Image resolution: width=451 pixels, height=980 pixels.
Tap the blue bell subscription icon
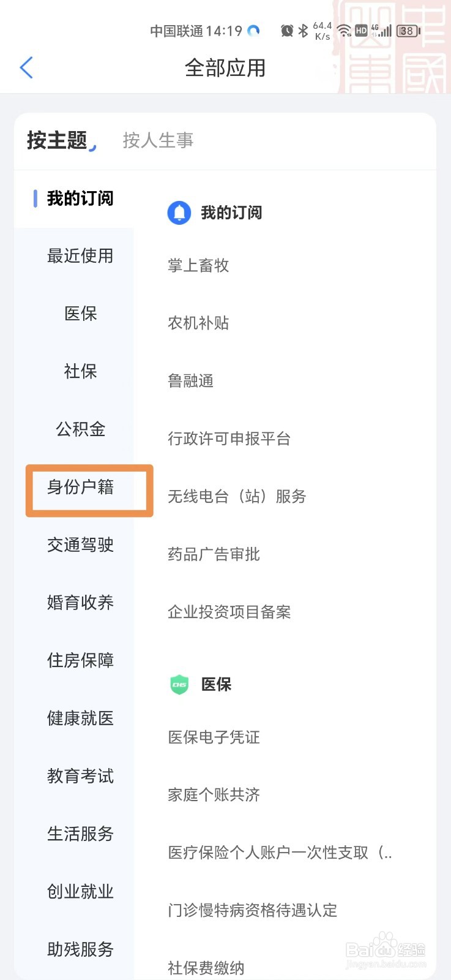[179, 213]
